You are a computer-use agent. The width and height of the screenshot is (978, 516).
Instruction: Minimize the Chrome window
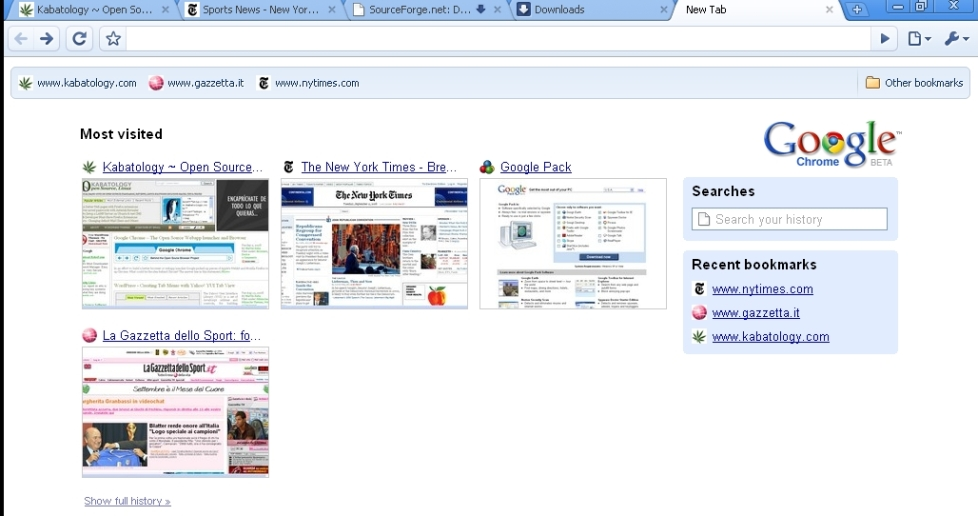(898, 7)
